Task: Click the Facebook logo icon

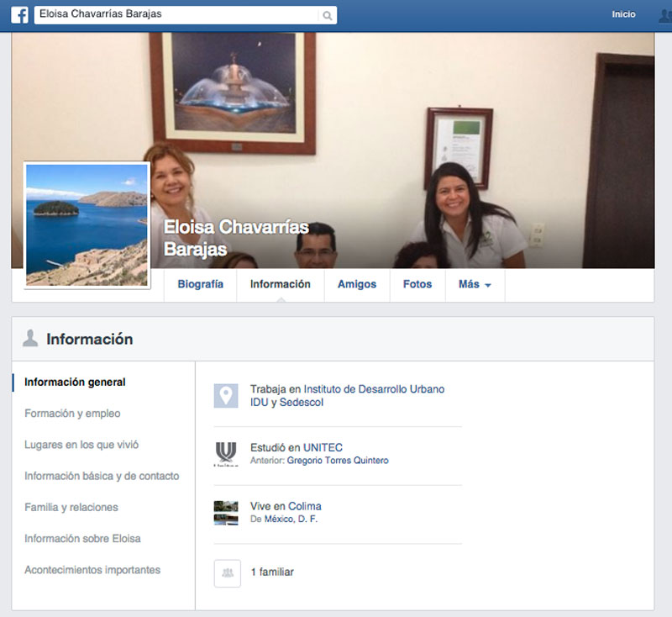Action: pos(19,15)
